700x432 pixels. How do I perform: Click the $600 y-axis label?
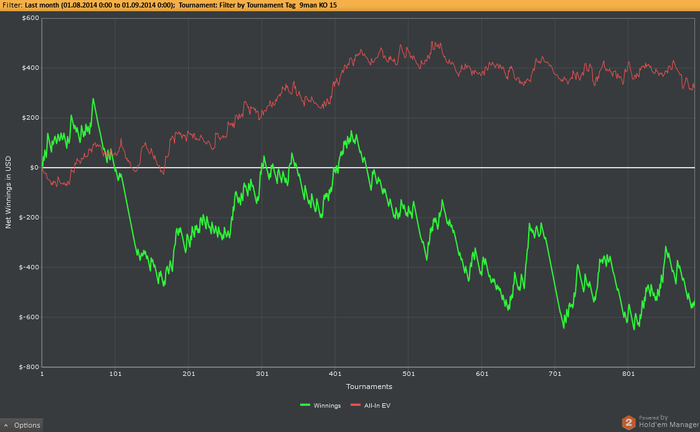tap(30, 18)
